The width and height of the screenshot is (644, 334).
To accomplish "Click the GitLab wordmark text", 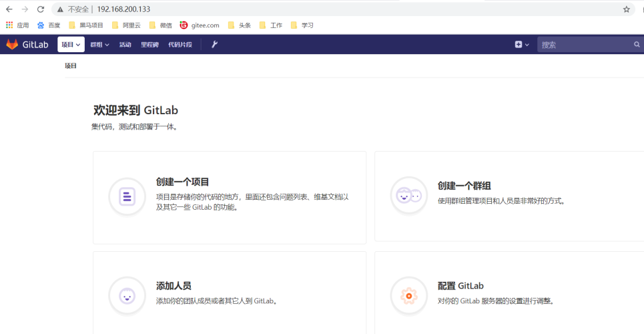I will pyautogui.click(x=35, y=45).
